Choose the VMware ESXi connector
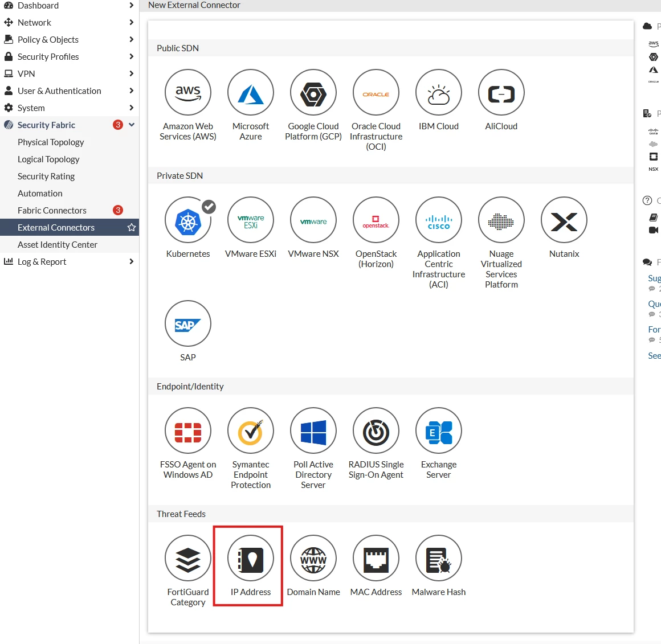The image size is (661, 644). (250, 220)
